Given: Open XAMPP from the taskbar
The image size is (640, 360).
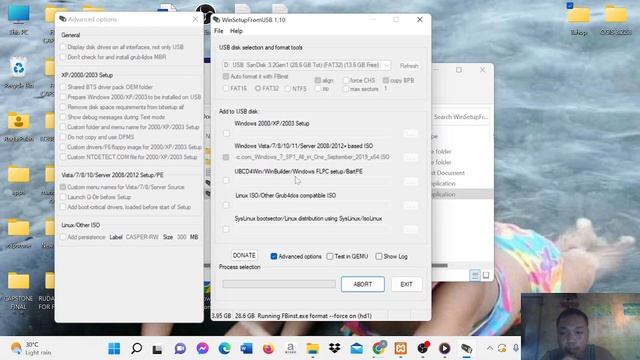Looking at the screenshot, I should tap(401, 348).
